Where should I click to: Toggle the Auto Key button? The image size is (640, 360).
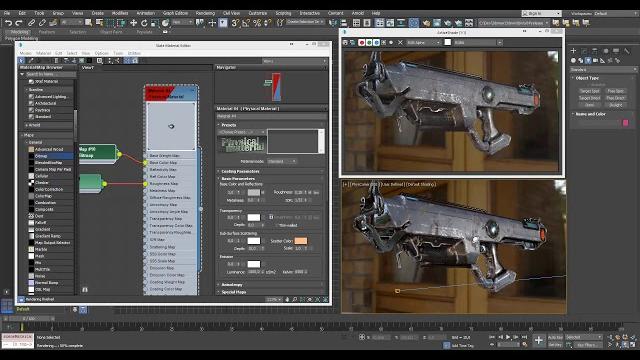555,338
